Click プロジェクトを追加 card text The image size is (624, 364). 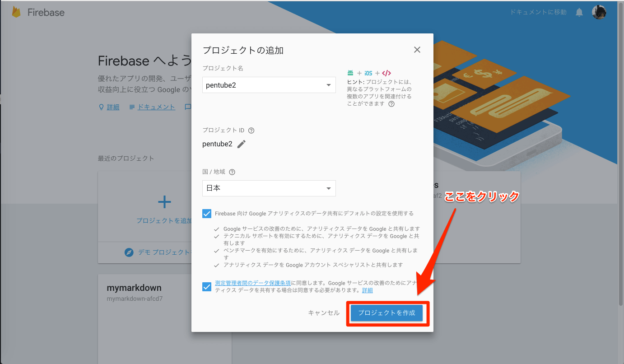coord(164,221)
